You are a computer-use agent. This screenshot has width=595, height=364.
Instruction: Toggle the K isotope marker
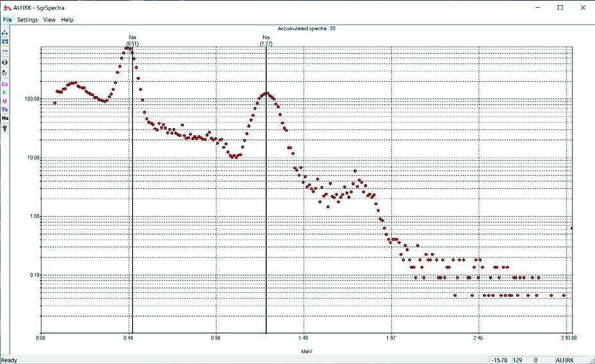pyautogui.click(x=5, y=92)
